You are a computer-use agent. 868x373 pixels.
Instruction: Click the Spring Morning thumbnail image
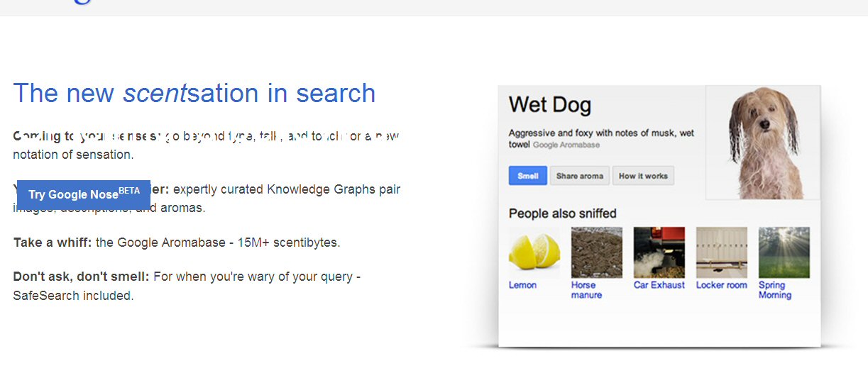click(x=784, y=252)
